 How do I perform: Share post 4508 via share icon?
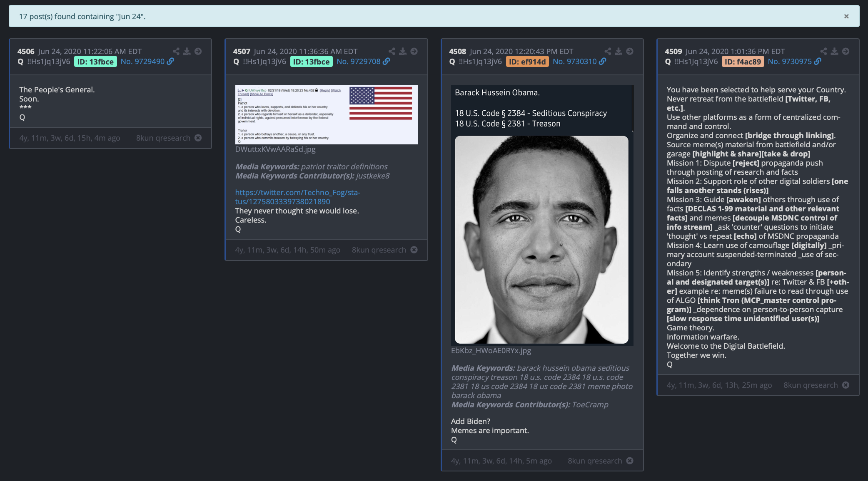click(608, 51)
